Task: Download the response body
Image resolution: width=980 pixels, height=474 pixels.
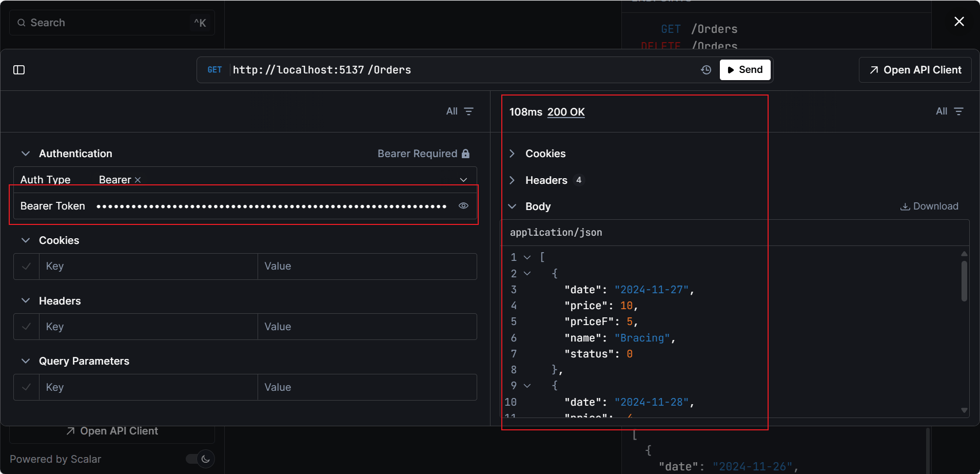Action: pos(929,206)
